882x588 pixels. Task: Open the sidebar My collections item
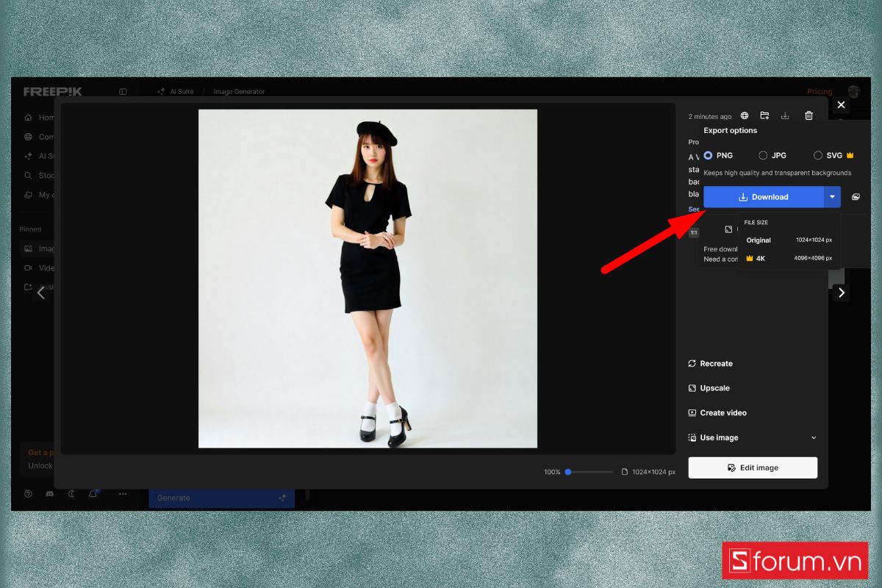coord(40,195)
